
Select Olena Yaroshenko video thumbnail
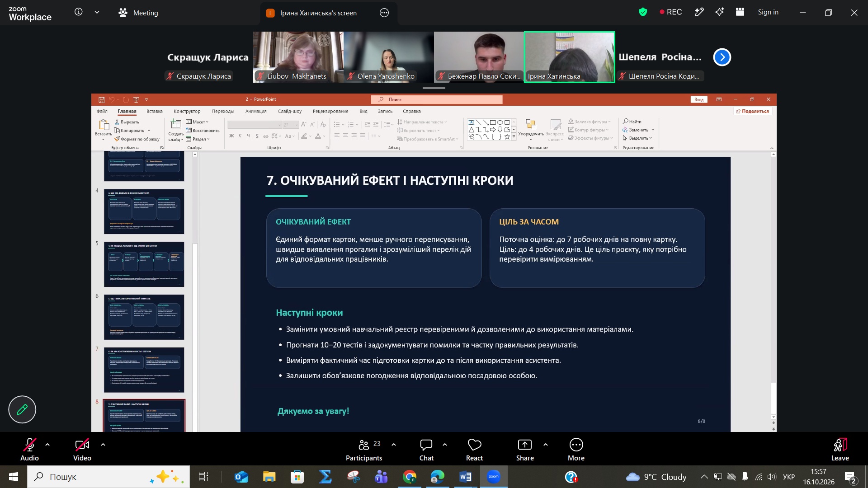pos(389,57)
